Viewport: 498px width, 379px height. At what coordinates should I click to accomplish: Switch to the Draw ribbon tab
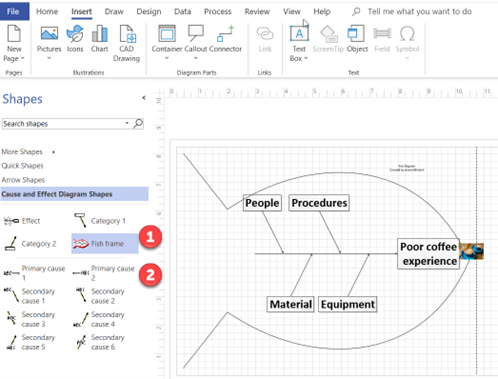[x=114, y=11]
